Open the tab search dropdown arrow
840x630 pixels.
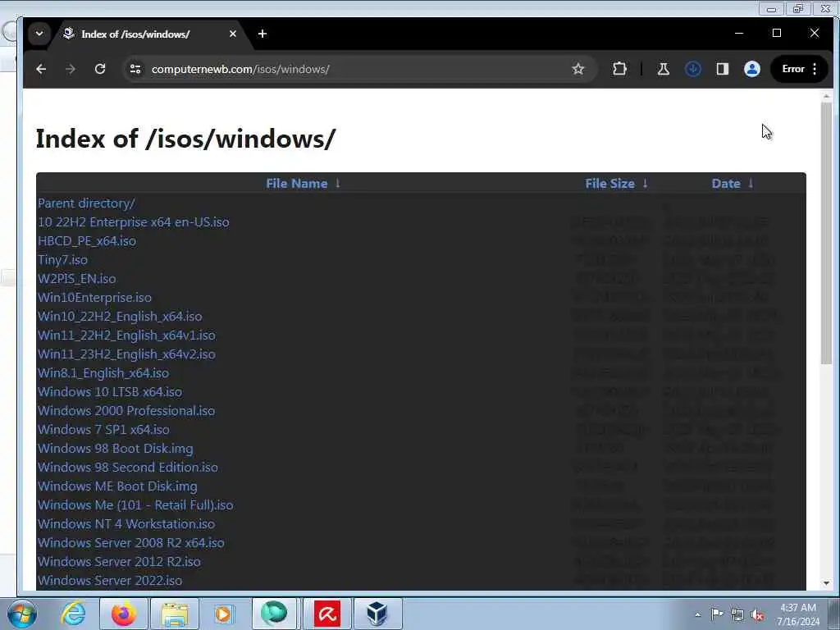[39, 33]
